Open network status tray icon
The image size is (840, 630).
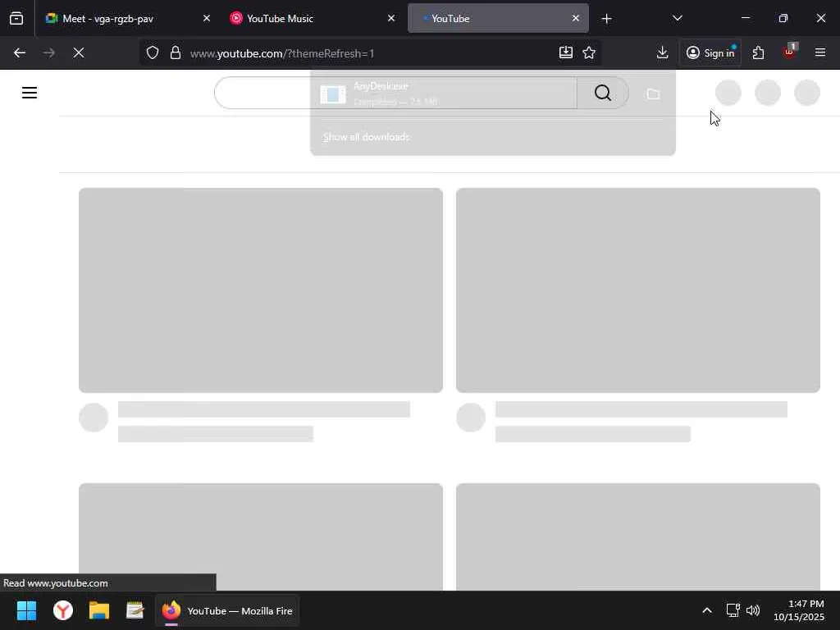733,610
